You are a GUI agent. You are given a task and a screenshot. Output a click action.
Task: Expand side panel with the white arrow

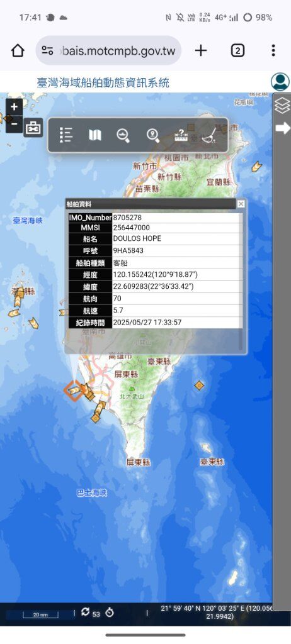[x=283, y=128]
